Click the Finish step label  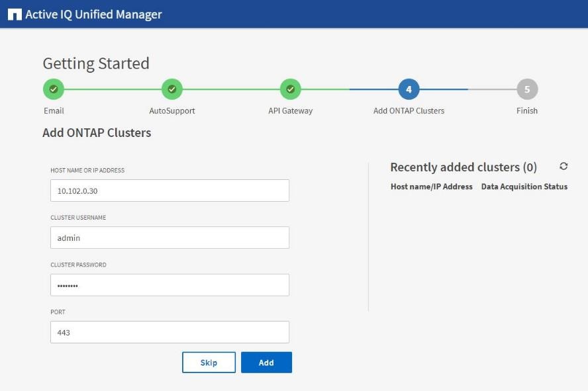[x=527, y=111]
